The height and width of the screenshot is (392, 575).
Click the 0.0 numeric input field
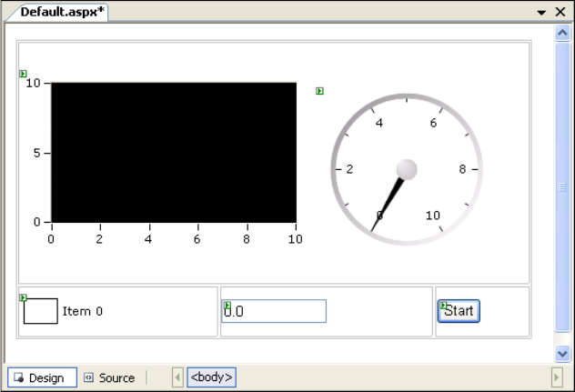pyautogui.click(x=274, y=311)
